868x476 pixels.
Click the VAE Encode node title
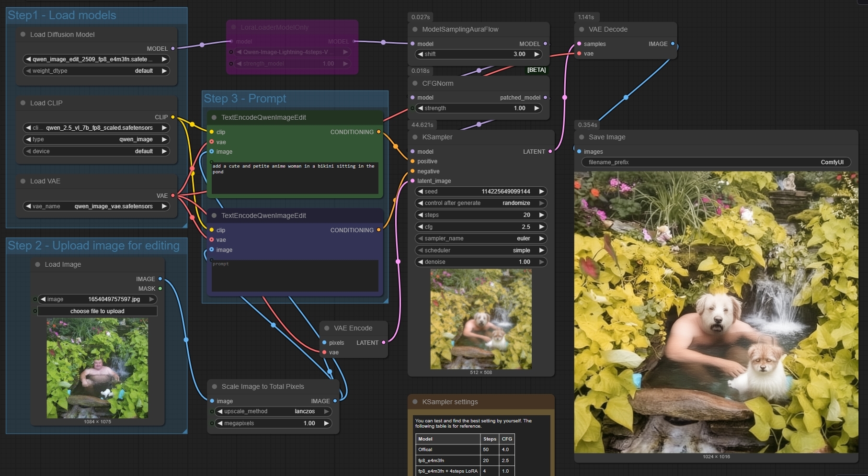pyautogui.click(x=353, y=328)
